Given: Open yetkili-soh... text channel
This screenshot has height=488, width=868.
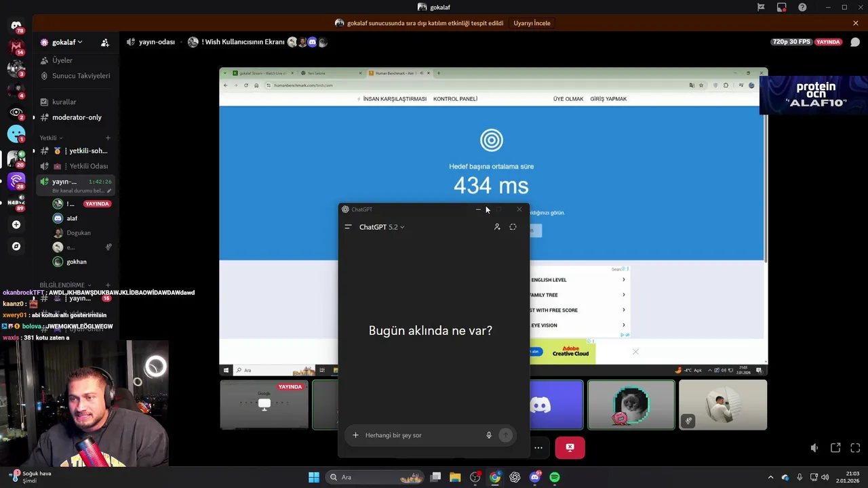Looking at the screenshot, I should [x=76, y=150].
